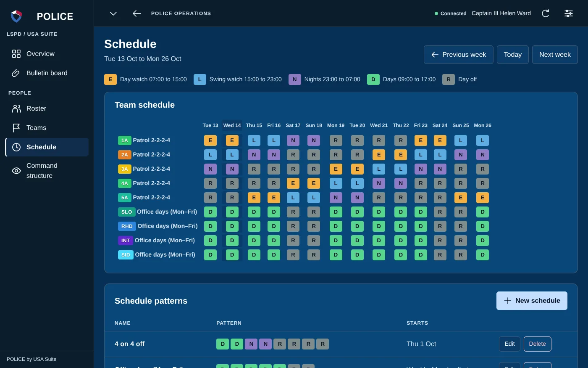This screenshot has width=588, height=368.
Task: Click the orange E Day watch legend swatch
Action: click(x=110, y=79)
